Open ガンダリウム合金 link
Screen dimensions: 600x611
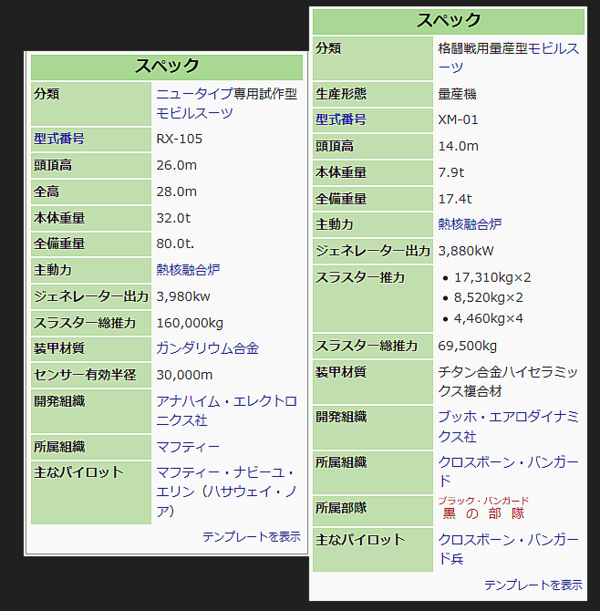pyautogui.click(x=207, y=348)
